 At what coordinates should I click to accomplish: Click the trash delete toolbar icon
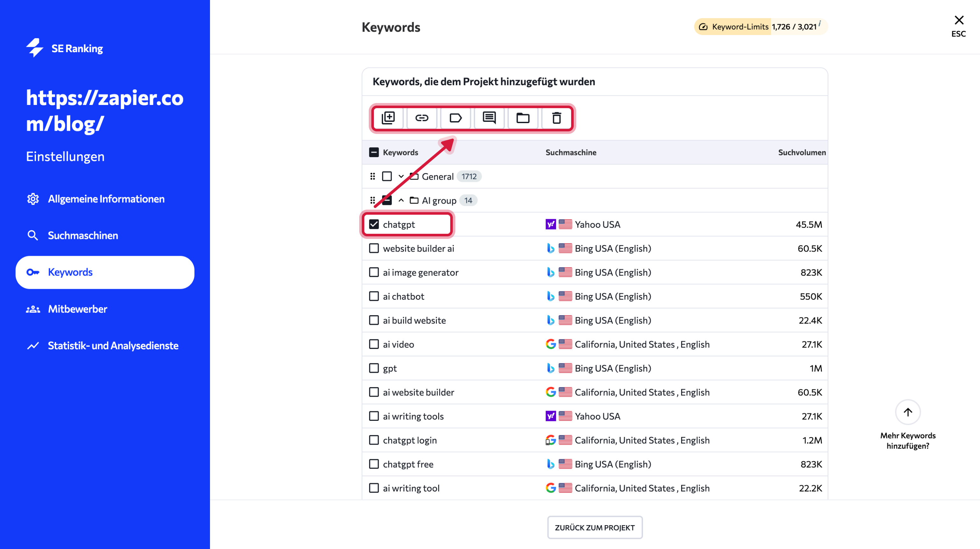click(x=556, y=118)
